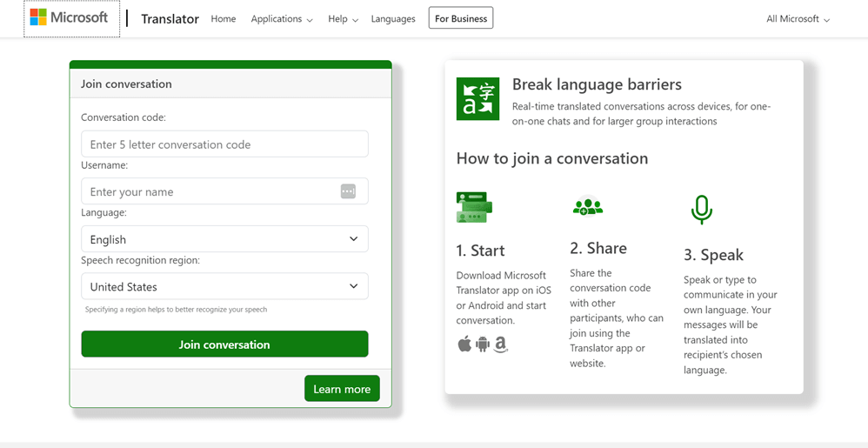868x448 pixels.
Task: Click the Translator brand link
Action: [x=170, y=19]
